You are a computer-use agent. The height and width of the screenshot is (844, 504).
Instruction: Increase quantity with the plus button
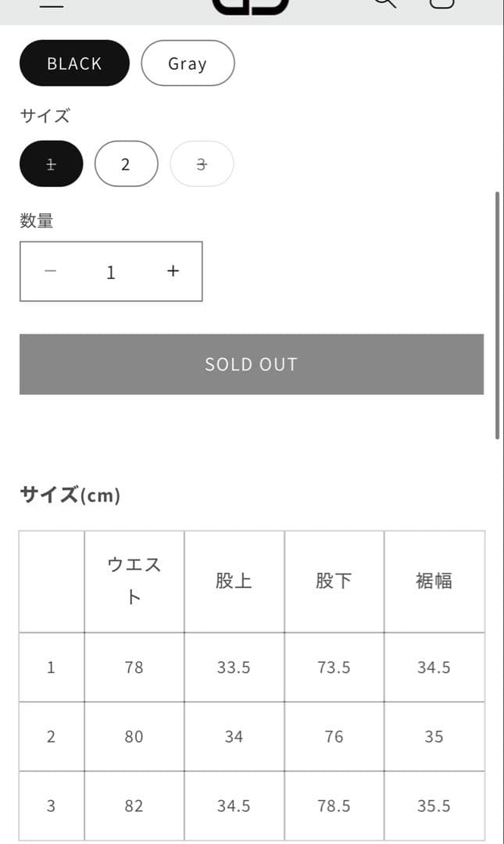click(x=173, y=271)
